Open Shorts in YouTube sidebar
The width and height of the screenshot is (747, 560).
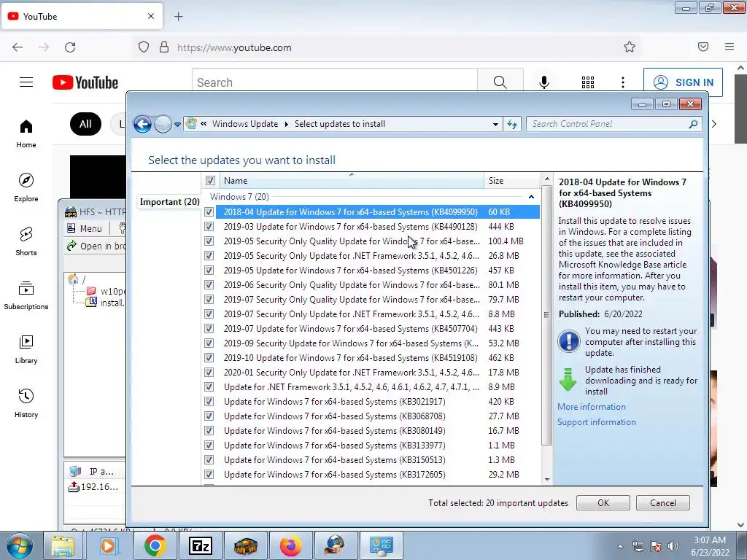[26, 241]
